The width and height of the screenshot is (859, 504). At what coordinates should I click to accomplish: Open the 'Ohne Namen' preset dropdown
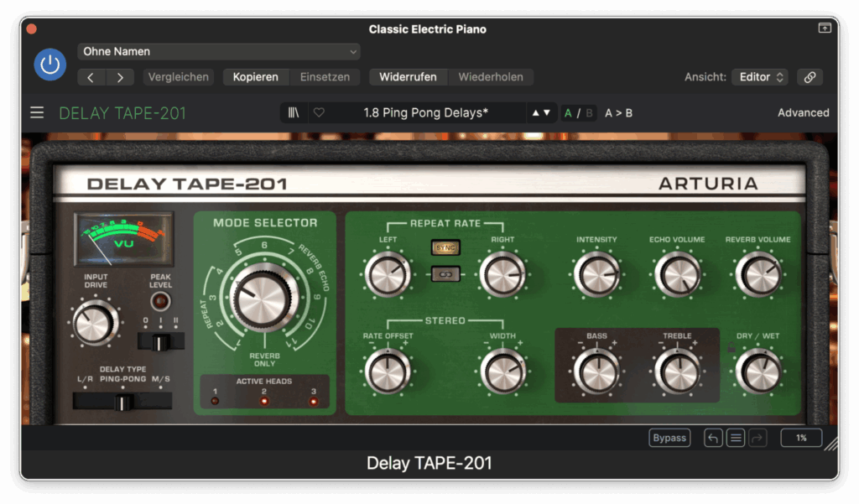coord(219,52)
